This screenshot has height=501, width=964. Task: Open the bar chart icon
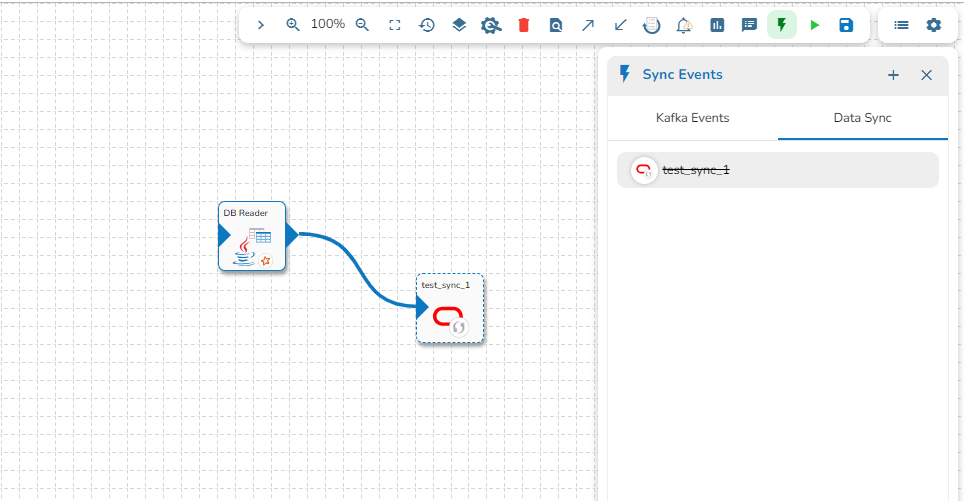(717, 25)
